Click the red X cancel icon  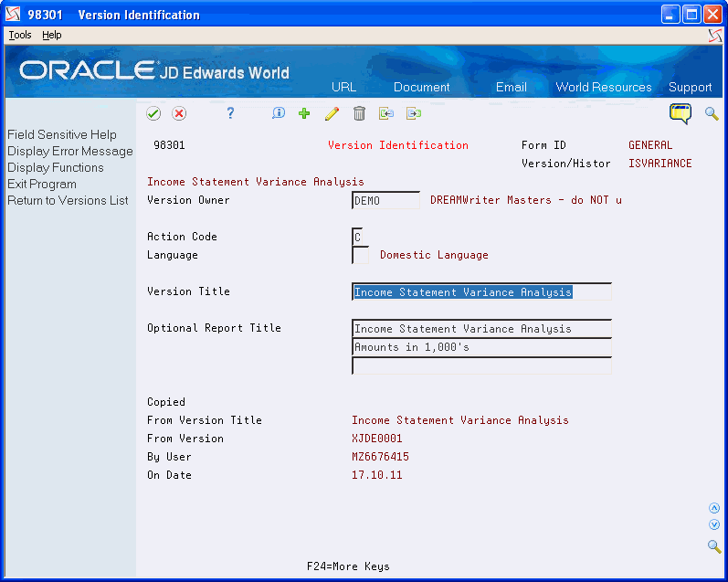pyautogui.click(x=179, y=113)
